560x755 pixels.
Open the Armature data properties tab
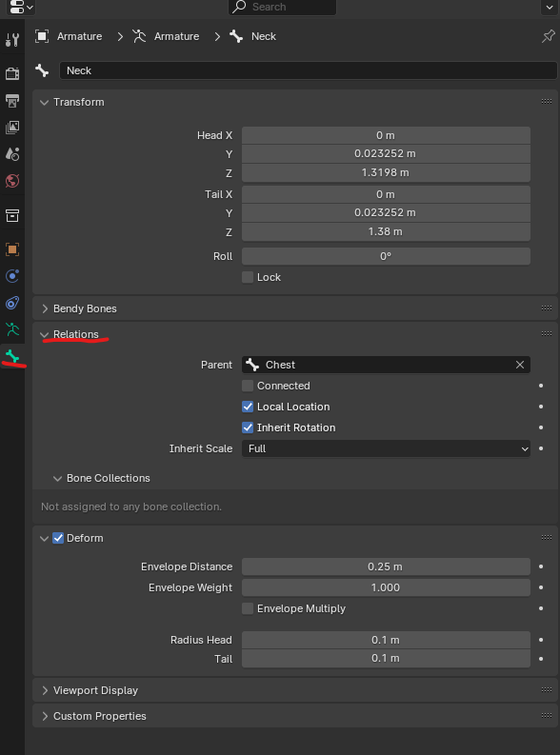[12, 329]
